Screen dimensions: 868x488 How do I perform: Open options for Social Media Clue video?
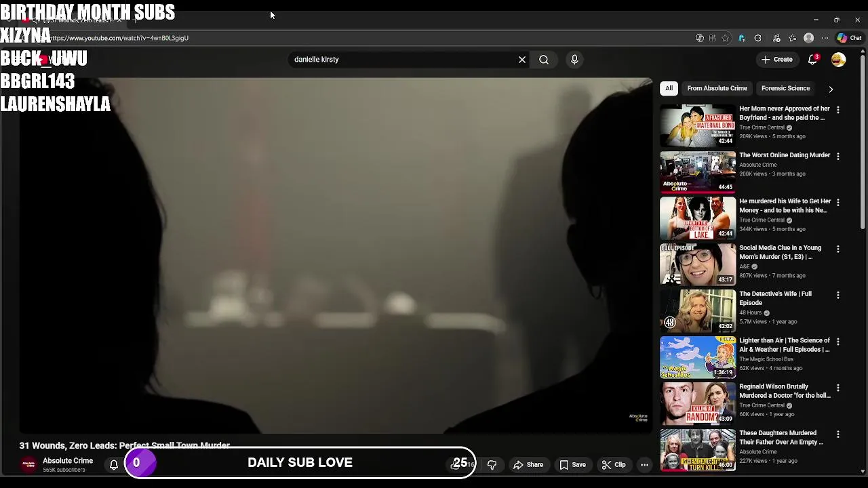coord(838,249)
